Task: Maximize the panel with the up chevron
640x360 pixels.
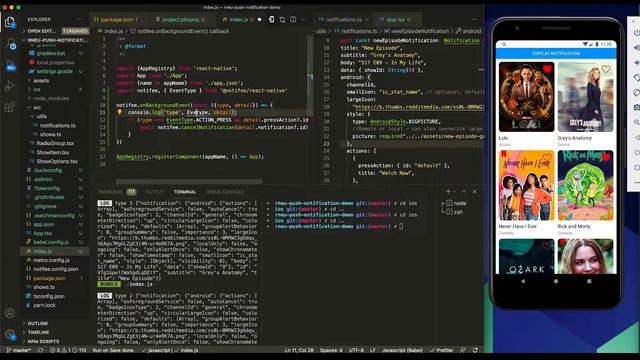Action: click(464, 191)
